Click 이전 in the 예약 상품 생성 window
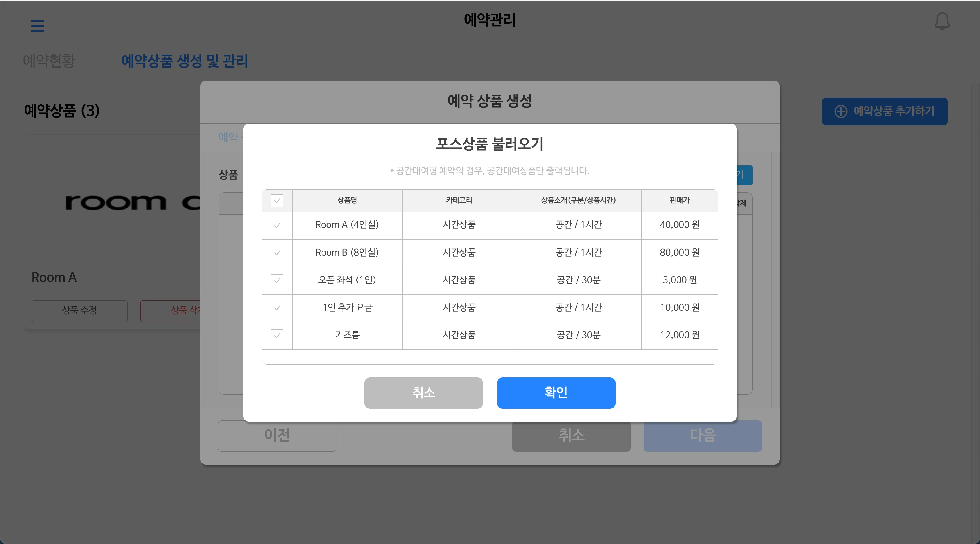Viewport: 980px width, 544px height. 277,436
